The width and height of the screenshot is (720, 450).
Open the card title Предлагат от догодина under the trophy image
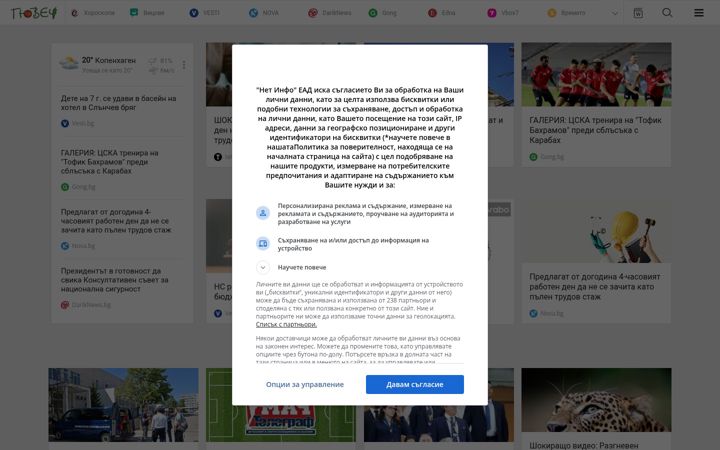[595, 287]
